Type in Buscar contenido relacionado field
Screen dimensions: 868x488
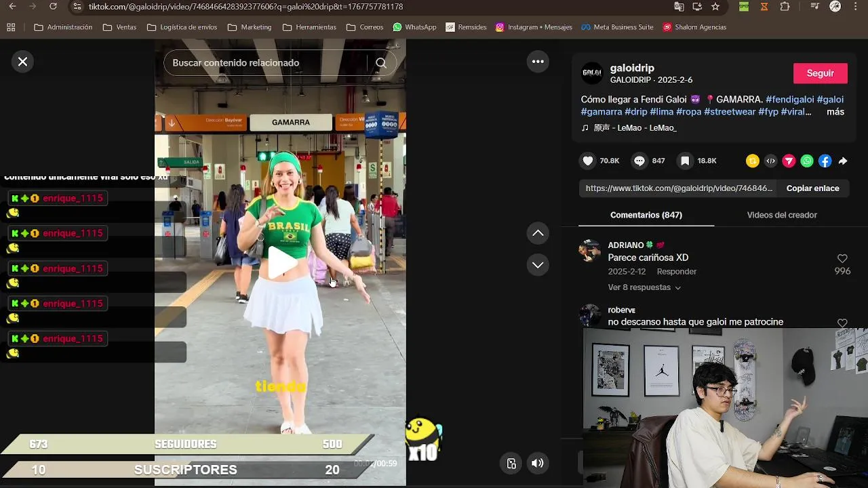click(264, 63)
